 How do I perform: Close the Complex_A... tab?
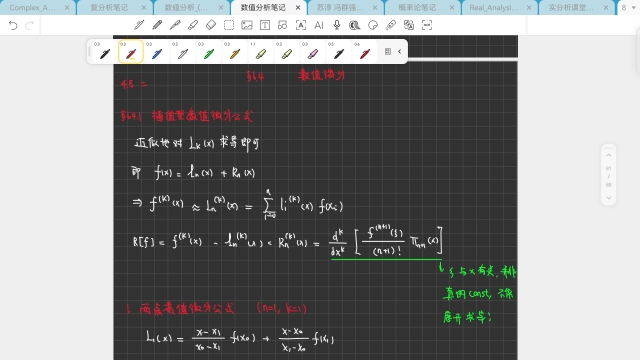click(67, 8)
